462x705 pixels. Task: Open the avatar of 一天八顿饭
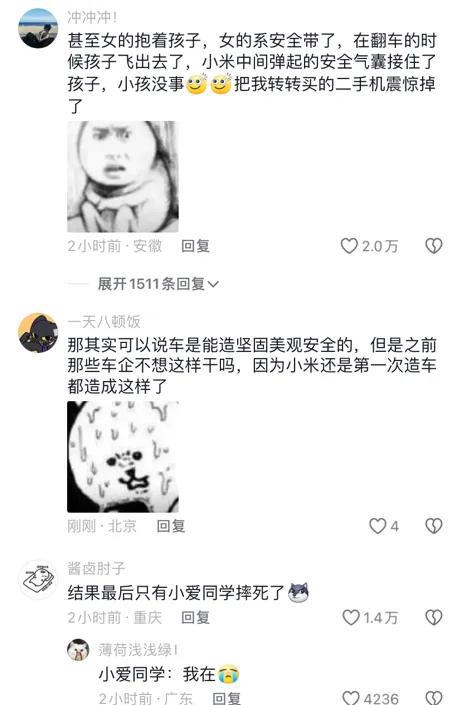tap(38, 333)
